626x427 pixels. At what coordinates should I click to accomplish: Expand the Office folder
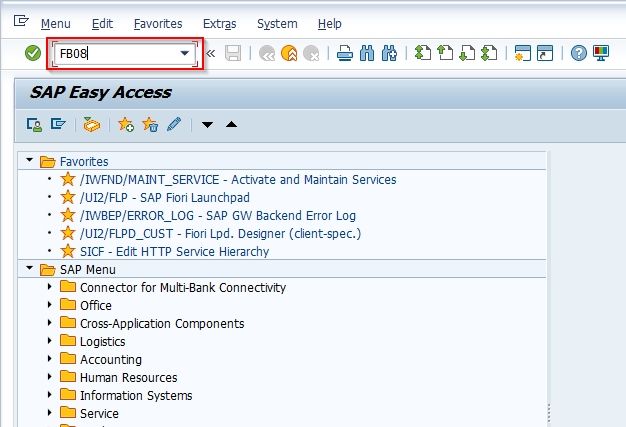click(50, 304)
